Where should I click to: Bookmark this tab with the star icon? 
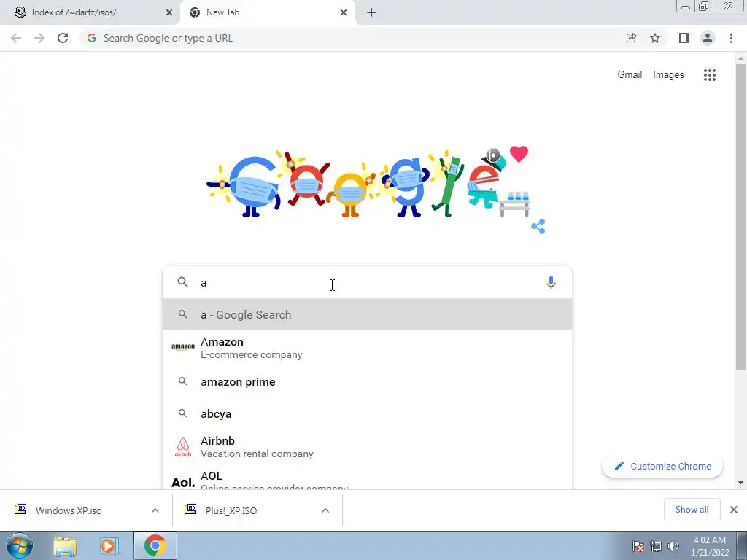coord(655,38)
